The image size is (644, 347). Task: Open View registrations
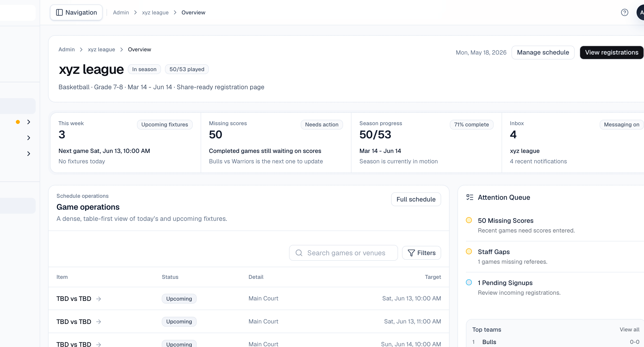point(612,53)
